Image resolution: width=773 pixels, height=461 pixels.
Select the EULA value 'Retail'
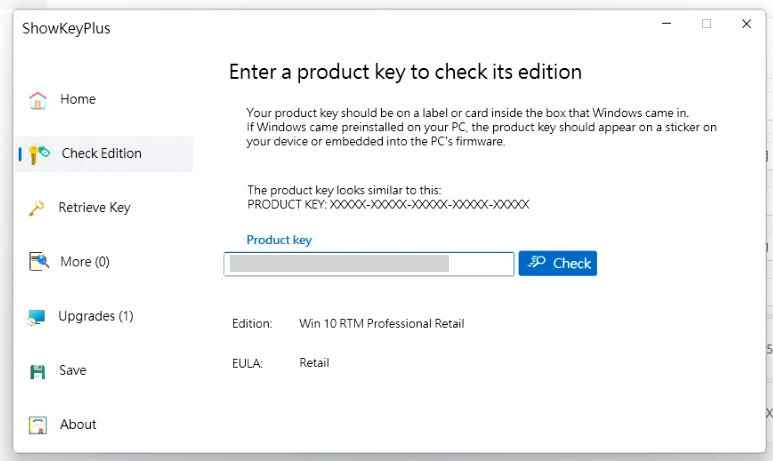(314, 363)
